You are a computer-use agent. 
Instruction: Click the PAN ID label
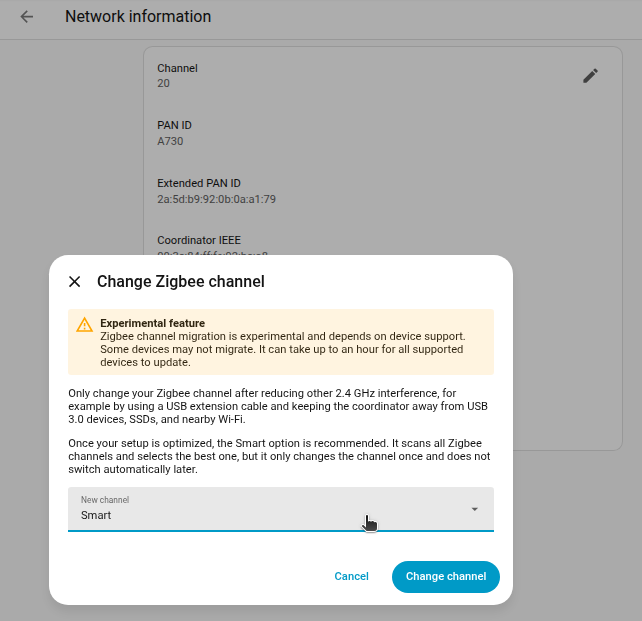174,126
